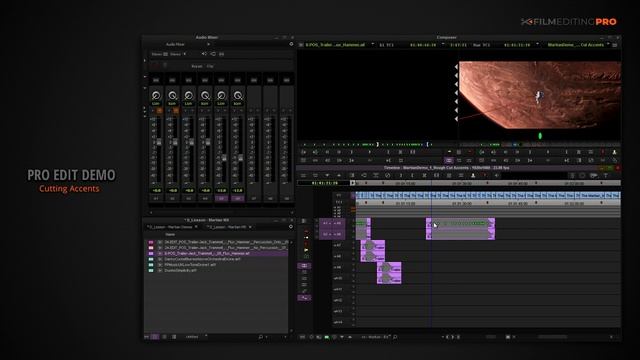
Task: Click the Name column header in the bin
Action: (170, 234)
